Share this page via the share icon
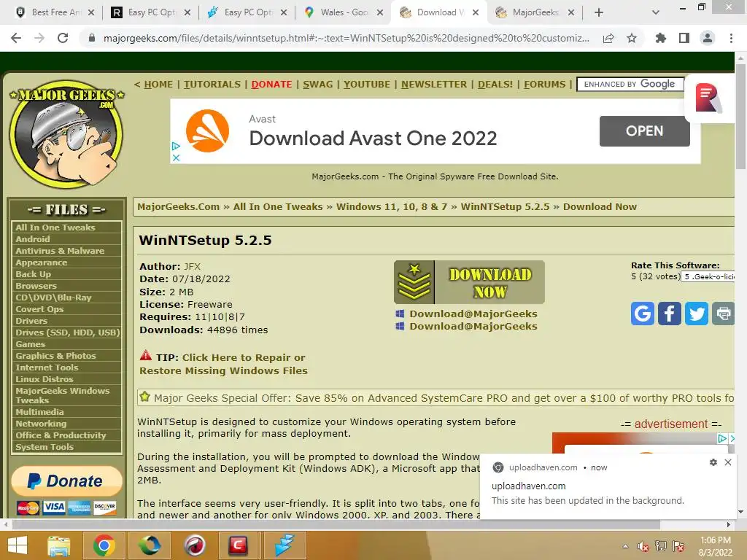The width and height of the screenshot is (747, 560). (x=608, y=38)
